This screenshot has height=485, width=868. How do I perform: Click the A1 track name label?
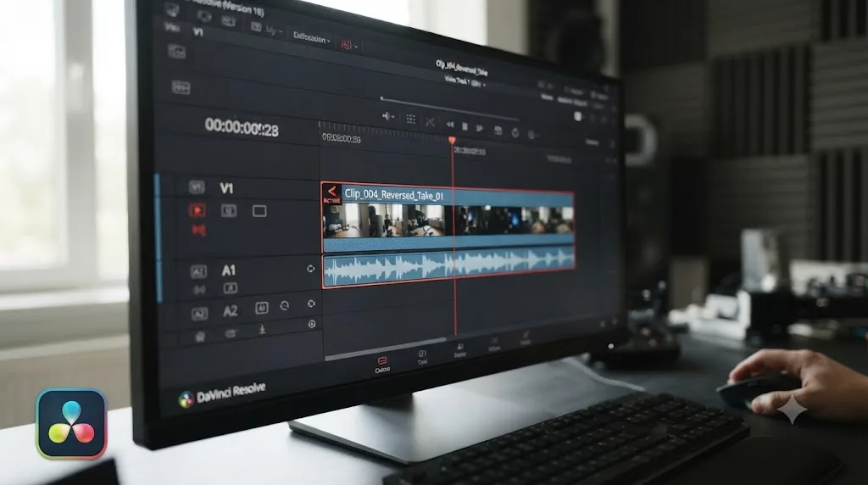point(229,270)
